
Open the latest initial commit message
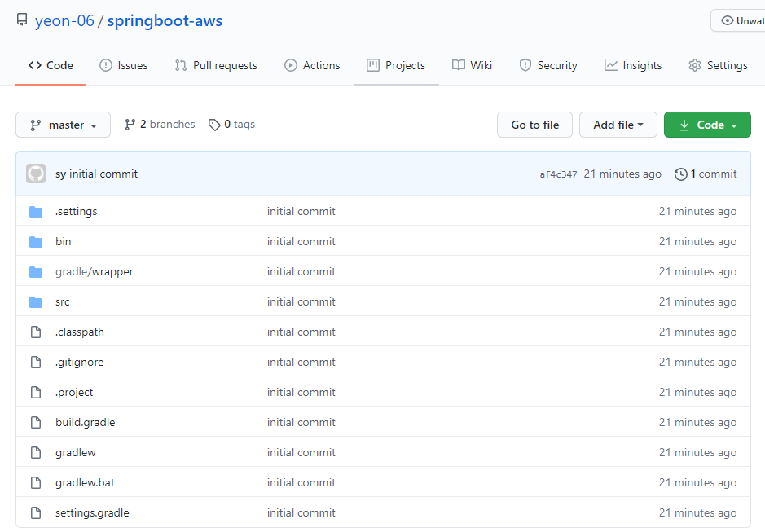point(103,174)
